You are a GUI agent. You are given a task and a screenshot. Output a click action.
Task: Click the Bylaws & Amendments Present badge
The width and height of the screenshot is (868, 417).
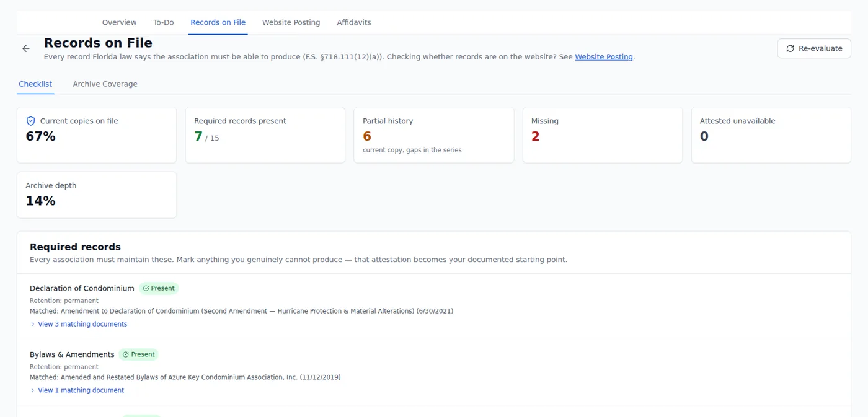(139, 354)
